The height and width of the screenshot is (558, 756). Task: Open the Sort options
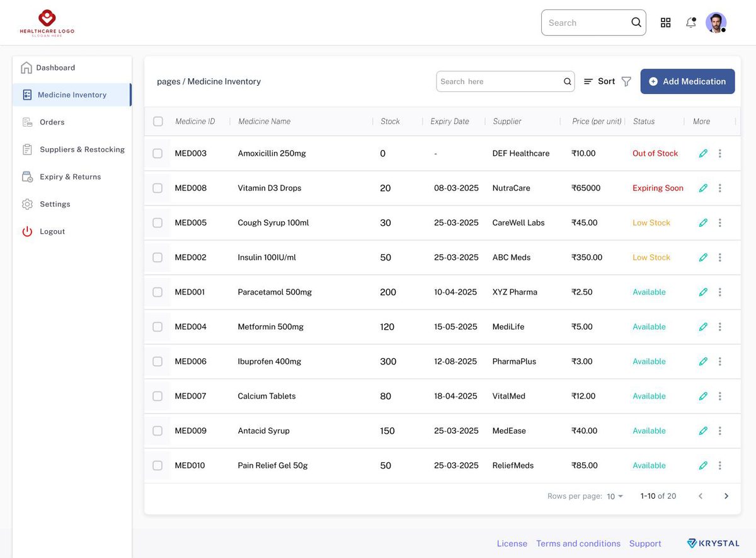coord(599,81)
